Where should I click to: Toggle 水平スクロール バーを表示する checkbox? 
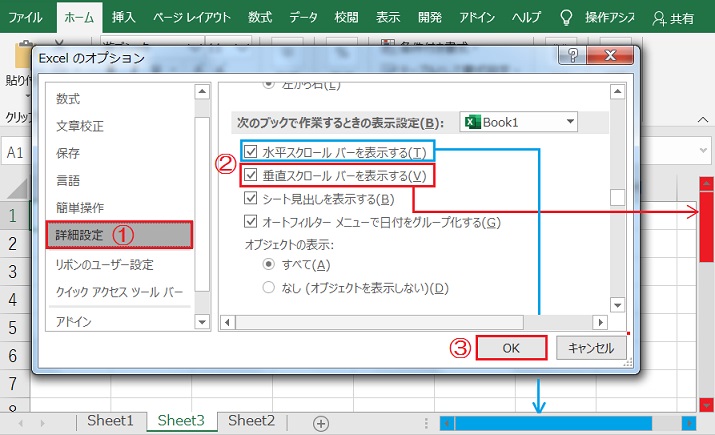pos(251,153)
